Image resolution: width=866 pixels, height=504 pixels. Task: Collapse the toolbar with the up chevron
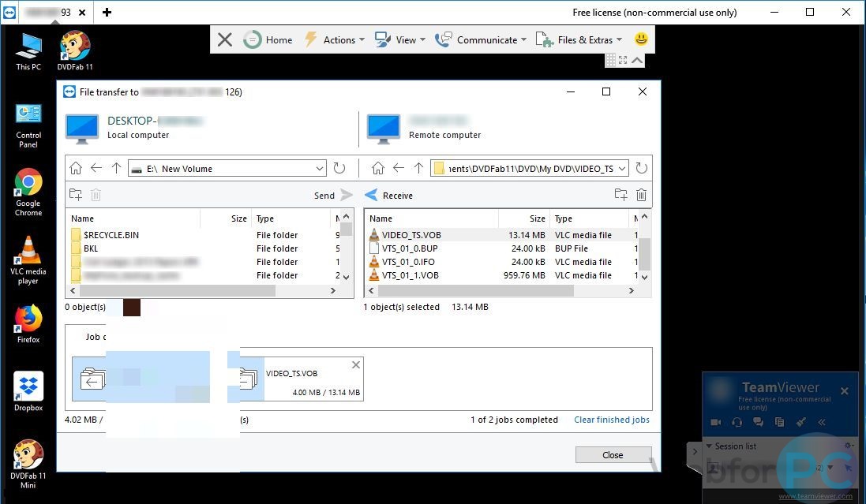[x=637, y=60]
